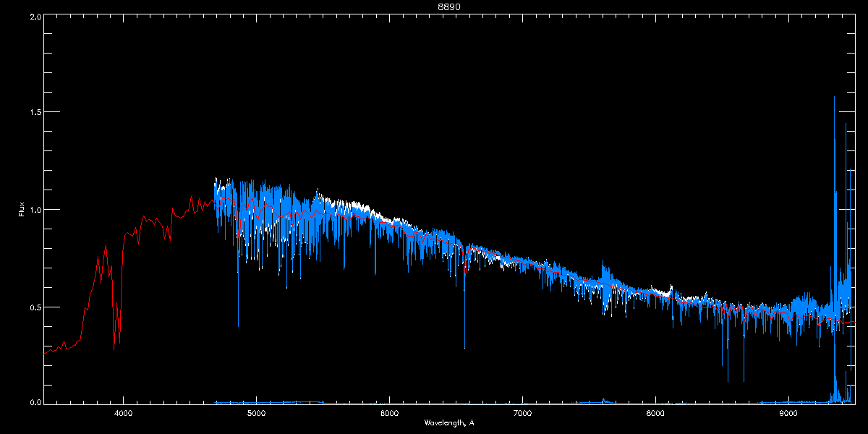Select the 1.5 flux tick label
868x434 pixels.
35,113
